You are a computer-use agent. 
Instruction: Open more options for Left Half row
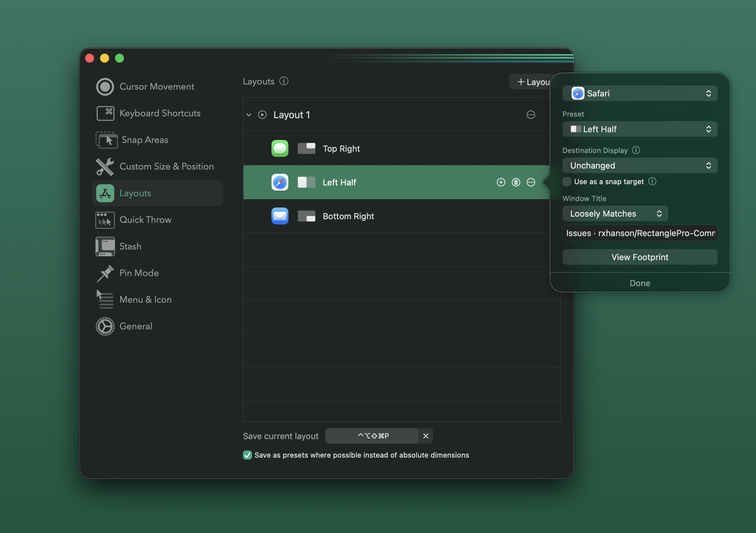pos(531,182)
